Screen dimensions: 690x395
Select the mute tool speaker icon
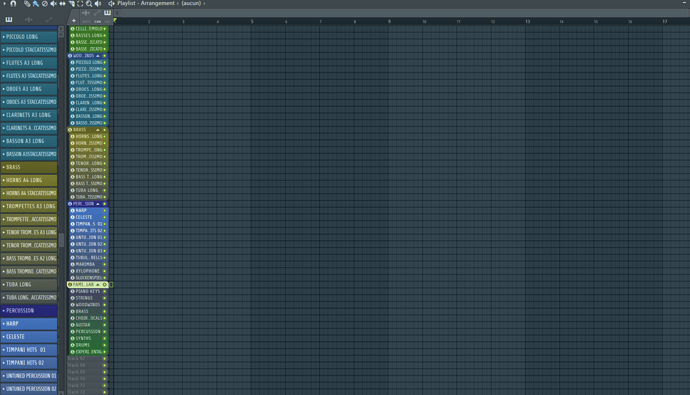(x=53, y=4)
